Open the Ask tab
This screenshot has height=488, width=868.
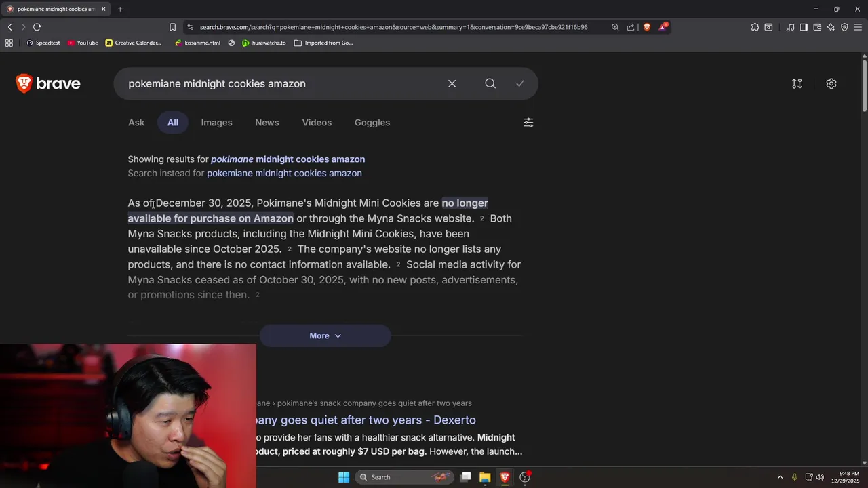point(136,123)
